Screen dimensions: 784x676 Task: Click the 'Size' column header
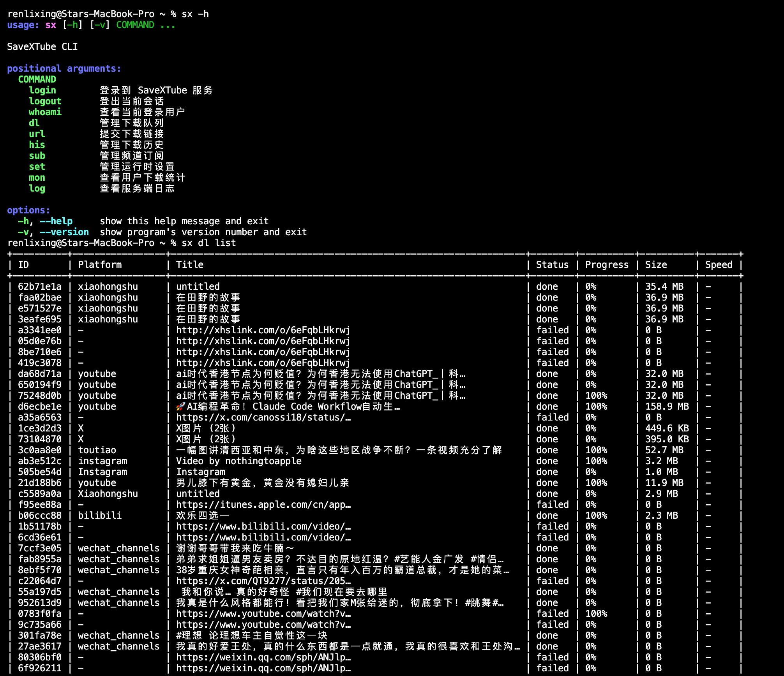click(656, 265)
